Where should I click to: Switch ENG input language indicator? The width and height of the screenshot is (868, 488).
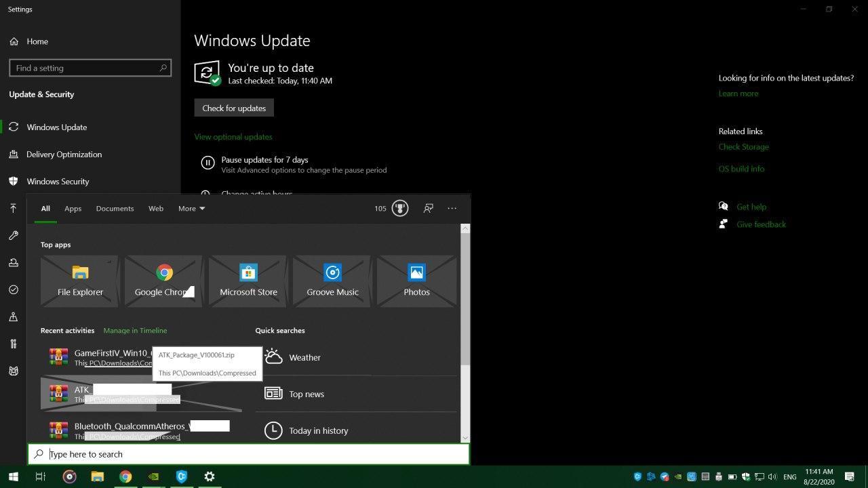click(789, 476)
